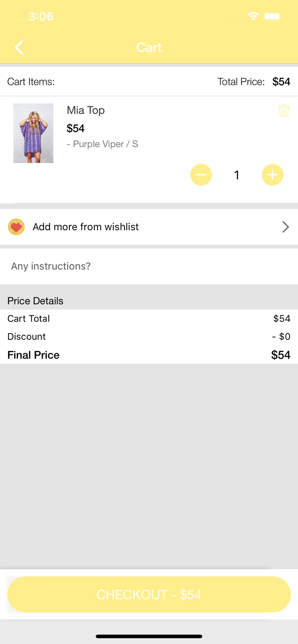
Task: Open the Mia Top product thumbnail
Action: point(33,133)
